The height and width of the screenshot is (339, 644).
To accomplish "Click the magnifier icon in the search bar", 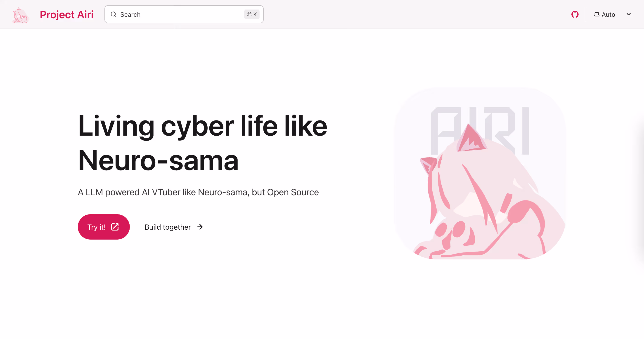I will coord(114,14).
